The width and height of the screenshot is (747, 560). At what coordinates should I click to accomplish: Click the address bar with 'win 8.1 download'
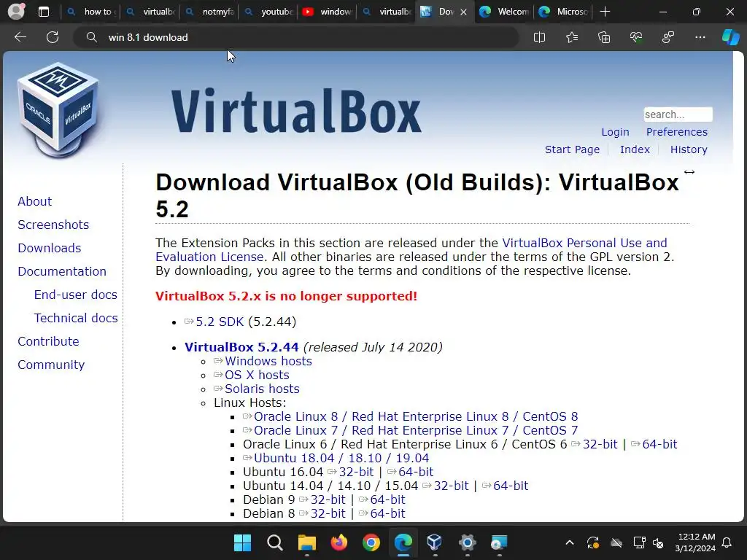coord(295,37)
